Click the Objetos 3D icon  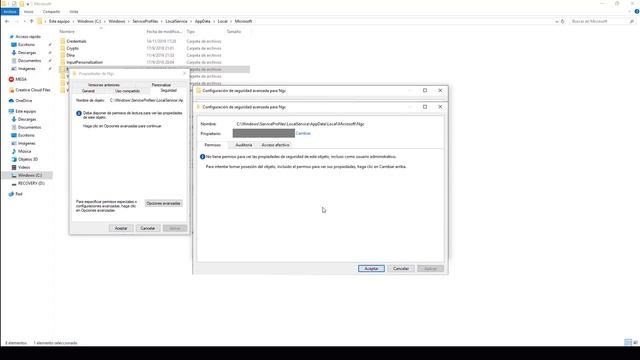(14, 159)
